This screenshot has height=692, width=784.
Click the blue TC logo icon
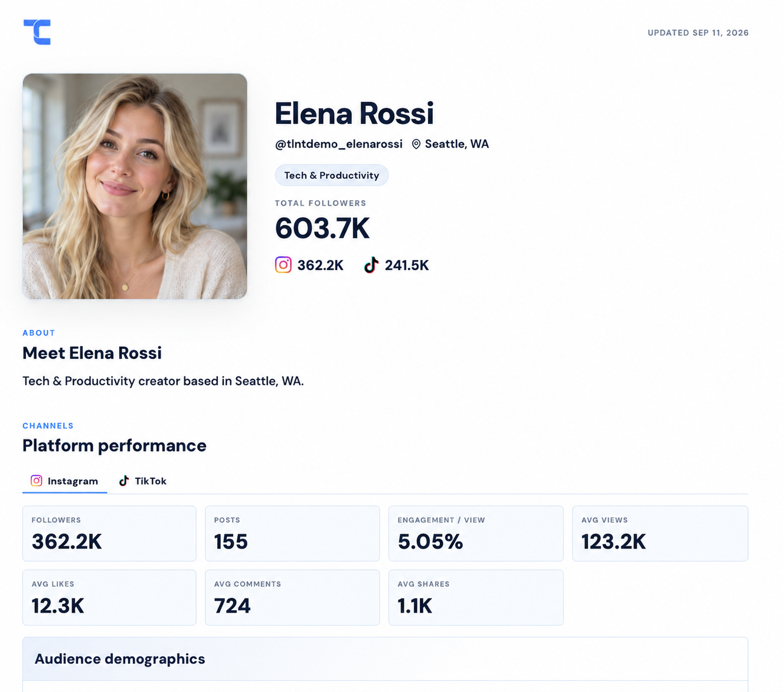[x=37, y=32]
